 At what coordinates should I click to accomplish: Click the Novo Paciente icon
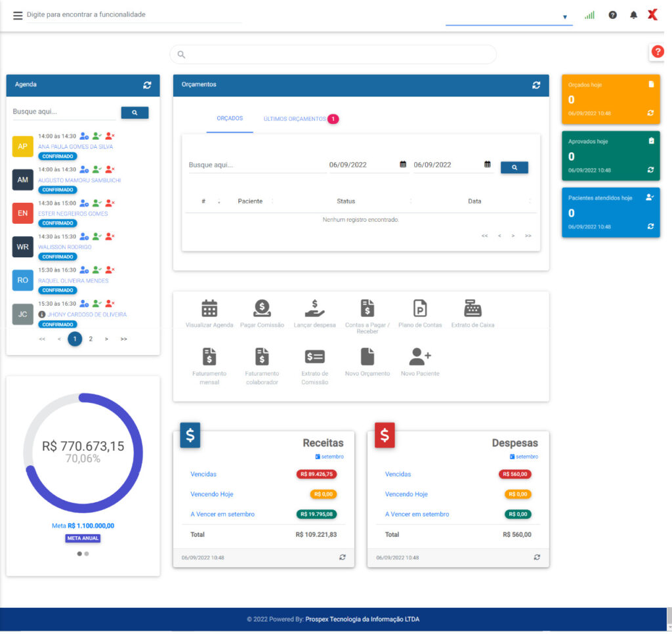(420, 357)
